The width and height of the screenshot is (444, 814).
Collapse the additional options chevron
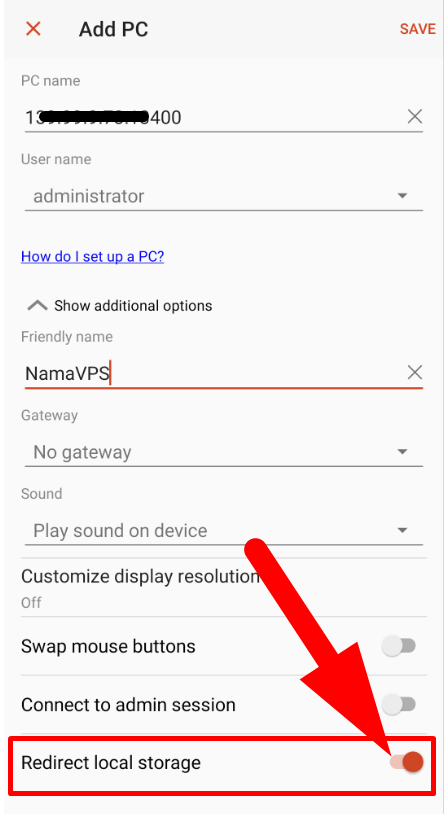[x=37, y=306]
